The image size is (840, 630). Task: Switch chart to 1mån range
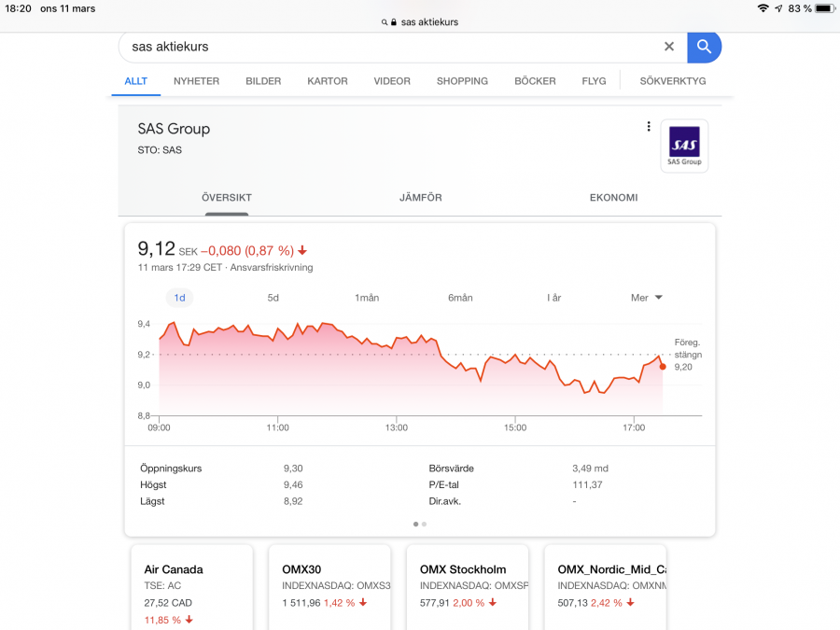pos(367,298)
